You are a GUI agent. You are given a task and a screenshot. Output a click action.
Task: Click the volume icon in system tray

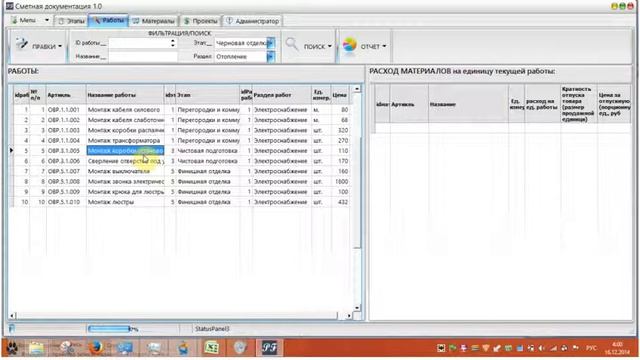click(x=541, y=348)
